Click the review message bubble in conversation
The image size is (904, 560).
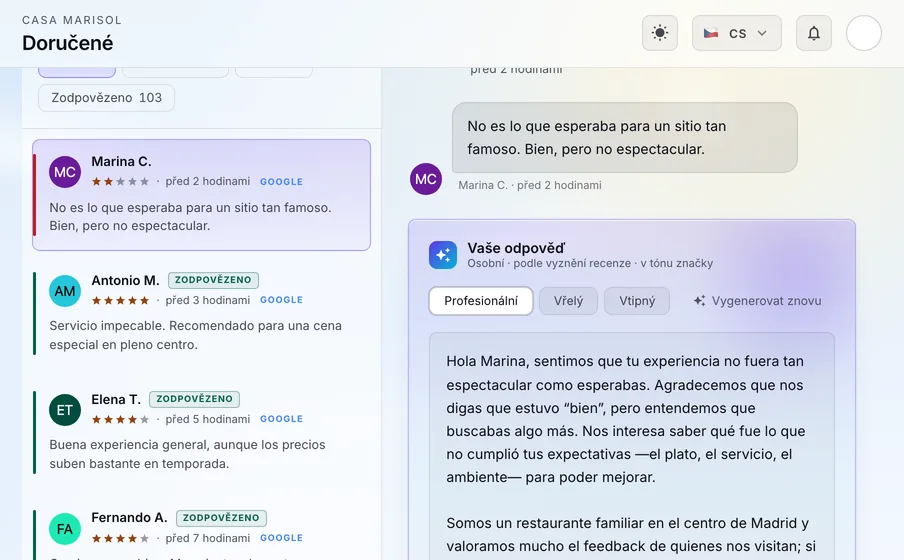coord(624,138)
